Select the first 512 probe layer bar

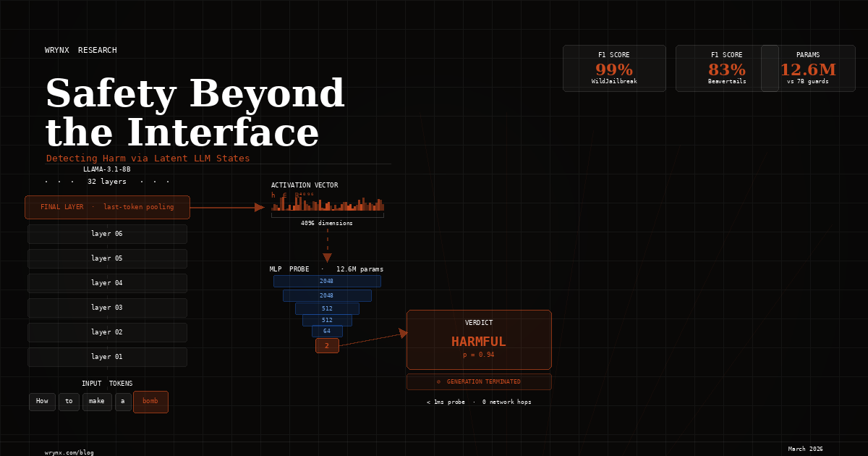[x=327, y=308]
